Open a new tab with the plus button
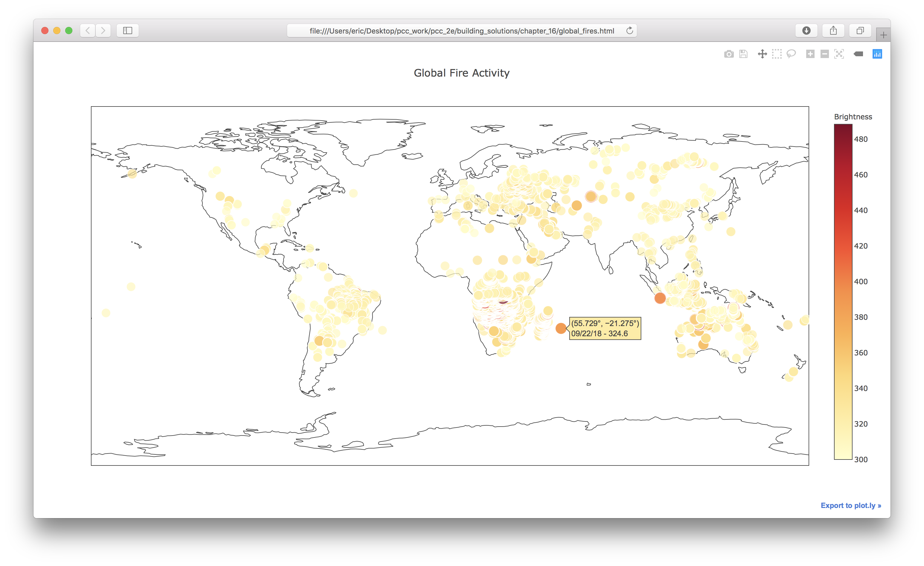924x566 pixels. coord(884,35)
